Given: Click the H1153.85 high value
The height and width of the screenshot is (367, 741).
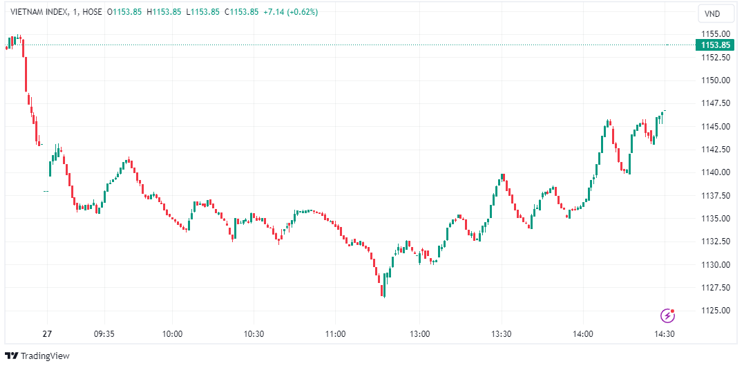Looking at the screenshot, I should [164, 13].
